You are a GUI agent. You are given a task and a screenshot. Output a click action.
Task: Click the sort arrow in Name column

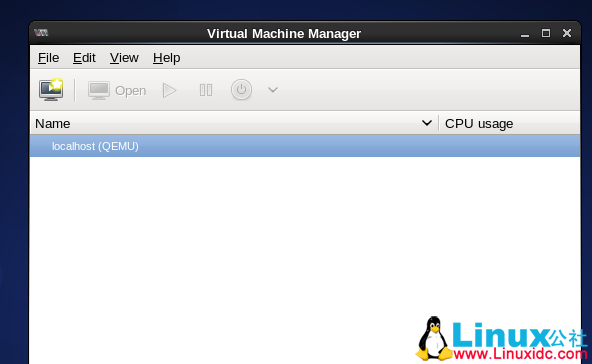coord(427,123)
